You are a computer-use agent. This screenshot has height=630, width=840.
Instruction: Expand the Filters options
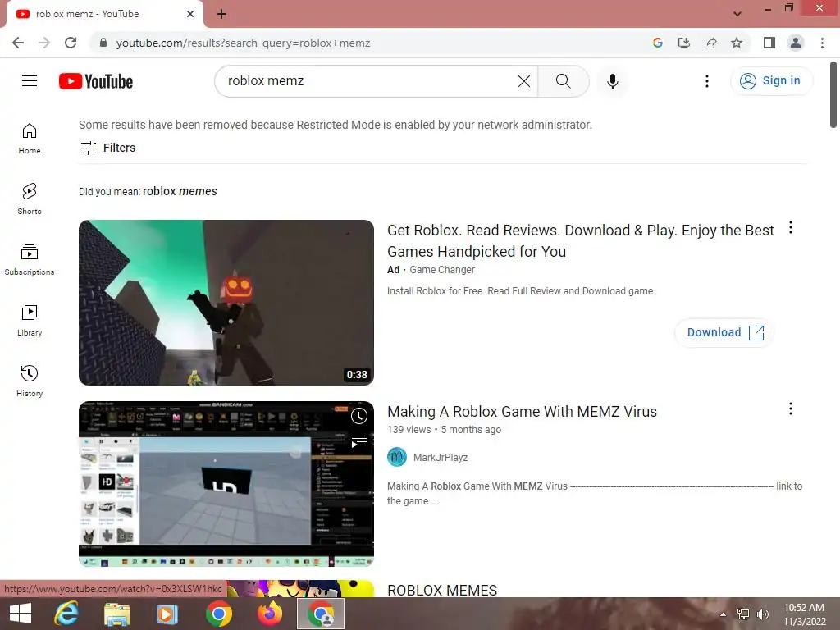(107, 148)
